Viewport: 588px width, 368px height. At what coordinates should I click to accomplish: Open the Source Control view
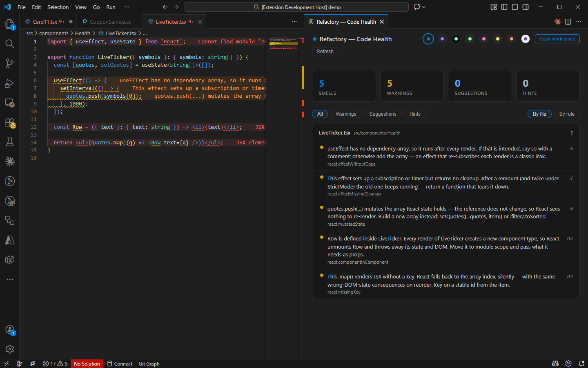(x=10, y=63)
